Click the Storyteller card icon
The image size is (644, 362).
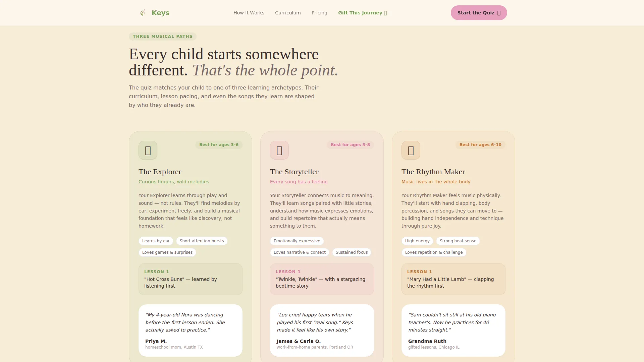(x=279, y=150)
